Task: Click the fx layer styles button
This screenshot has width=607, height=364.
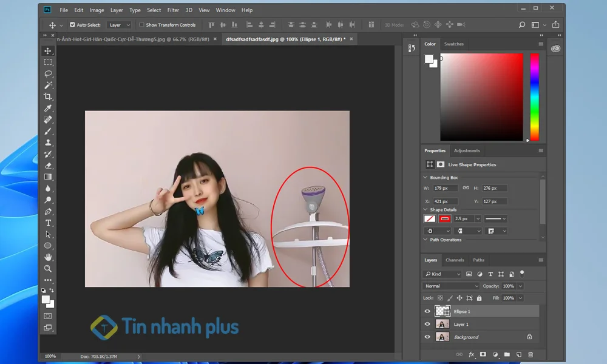Action: click(472, 354)
